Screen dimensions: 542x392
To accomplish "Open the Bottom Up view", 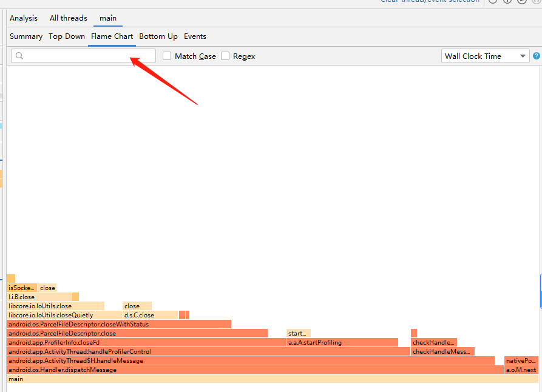I will click(158, 36).
